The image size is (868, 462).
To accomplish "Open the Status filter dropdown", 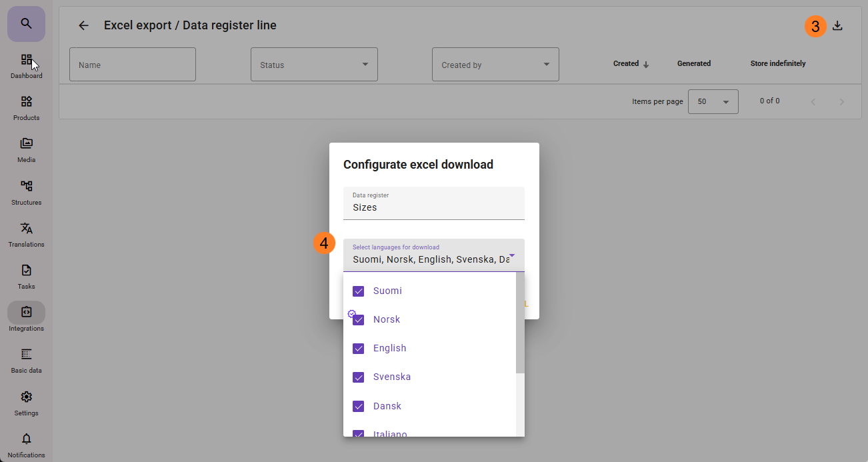I will coord(314,65).
